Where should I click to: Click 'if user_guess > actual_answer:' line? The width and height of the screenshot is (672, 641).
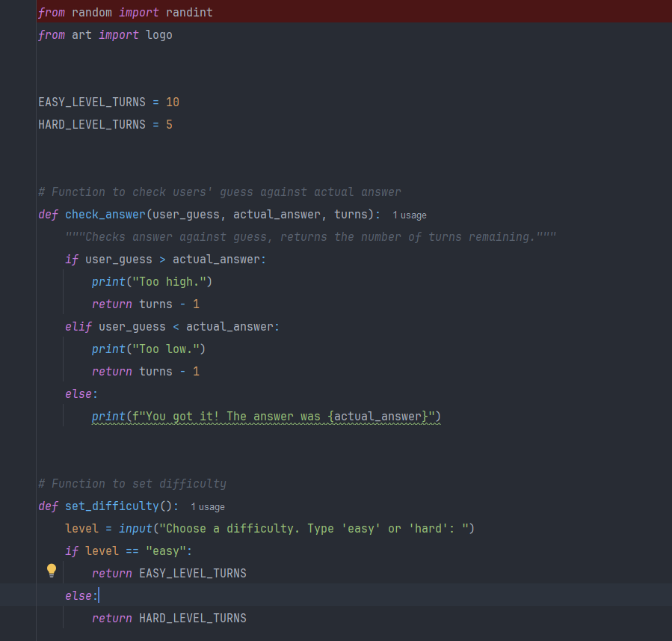[166, 260]
